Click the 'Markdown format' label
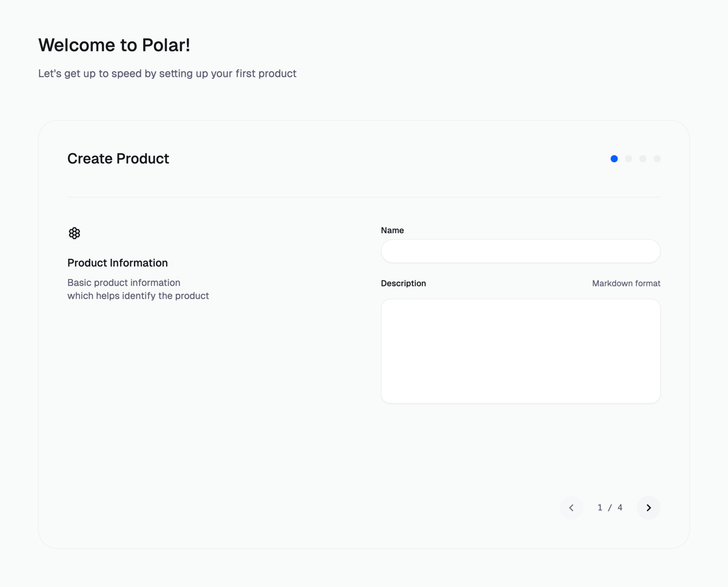This screenshot has height=587, width=728. [626, 283]
